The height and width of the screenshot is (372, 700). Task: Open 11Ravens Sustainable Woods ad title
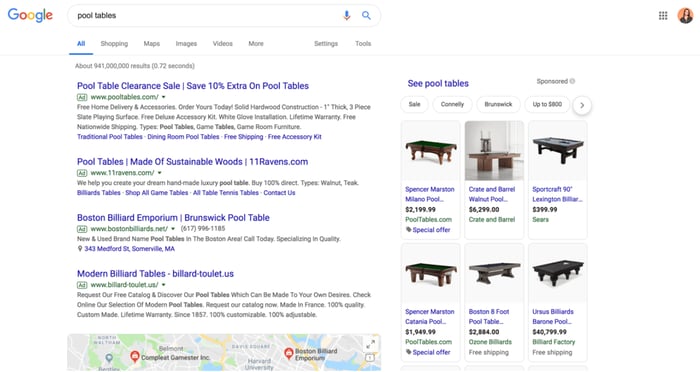[x=192, y=162]
